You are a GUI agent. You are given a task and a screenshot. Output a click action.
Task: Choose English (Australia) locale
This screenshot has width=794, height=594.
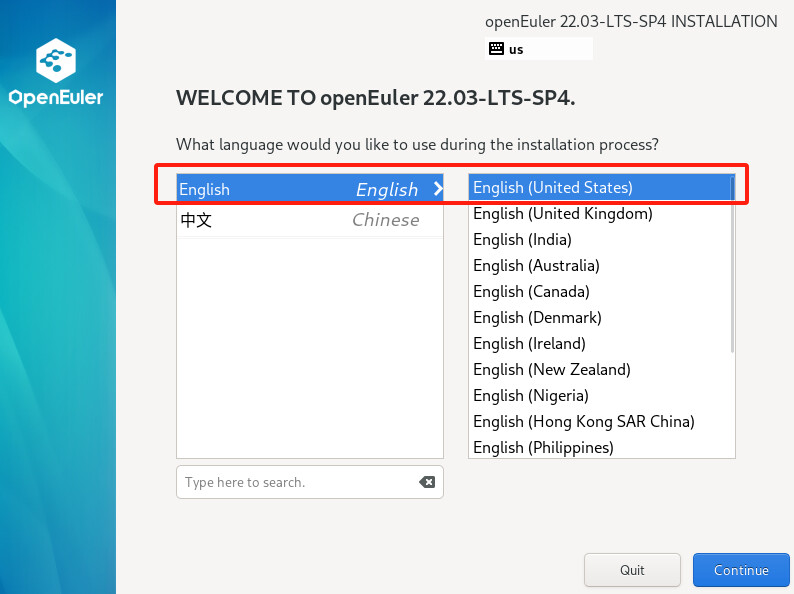point(600,266)
